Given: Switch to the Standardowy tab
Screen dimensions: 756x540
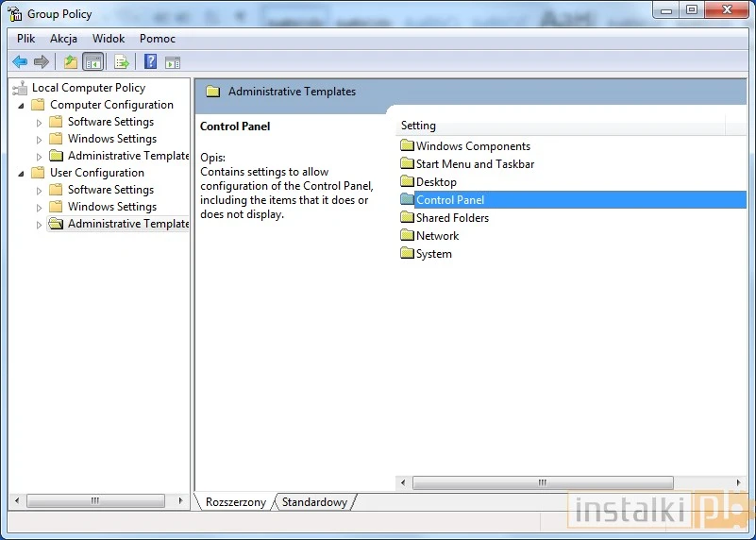Looking at the screenshot, I should point(314,502).
